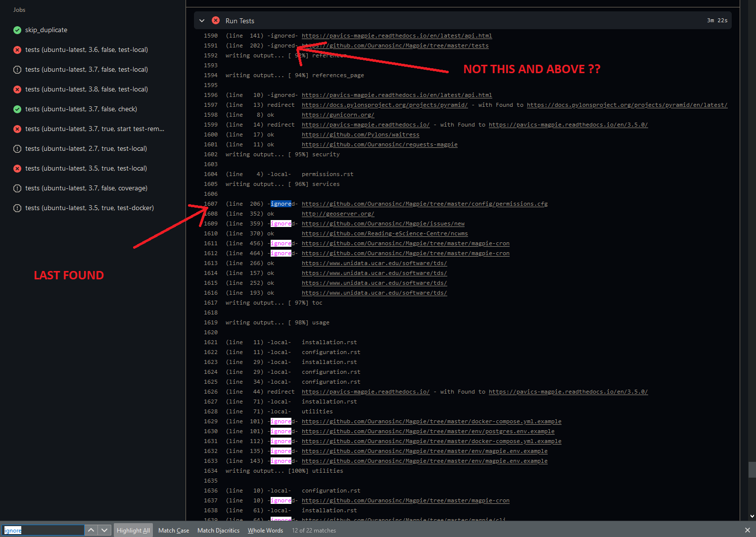Go to next find match arrow
Screen dimensions: 756x537
tap(104, 530)
